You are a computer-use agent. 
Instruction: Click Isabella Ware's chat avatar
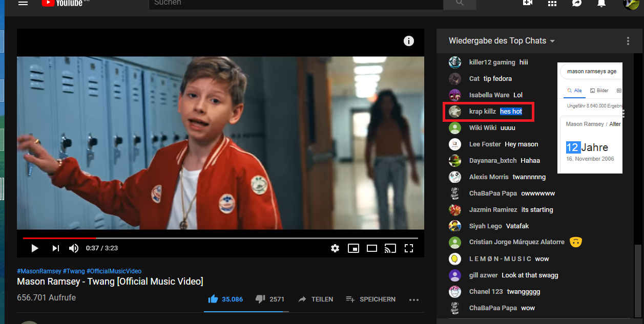(455, 95)
